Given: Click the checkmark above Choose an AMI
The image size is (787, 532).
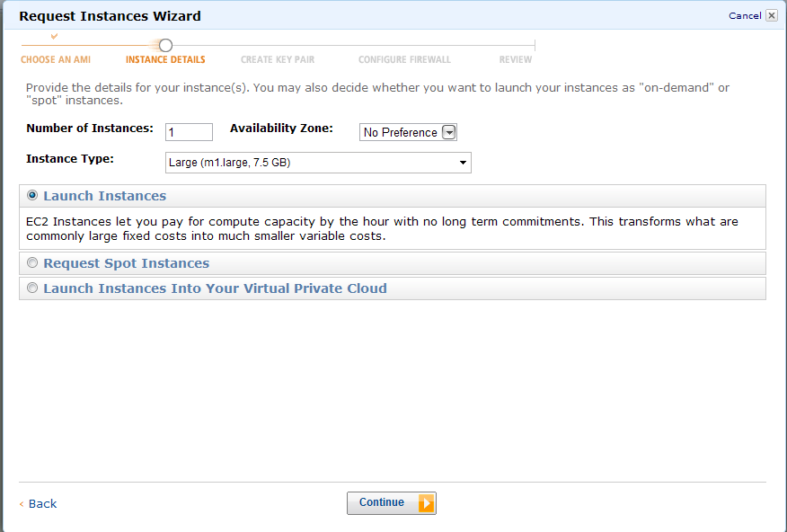Looking at the screenshot, I should click(x=54, y=36).
